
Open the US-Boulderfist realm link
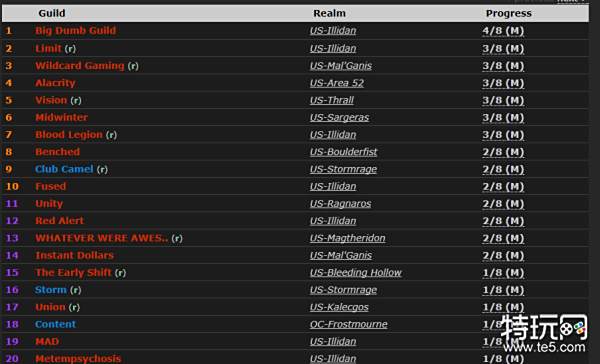343,152
